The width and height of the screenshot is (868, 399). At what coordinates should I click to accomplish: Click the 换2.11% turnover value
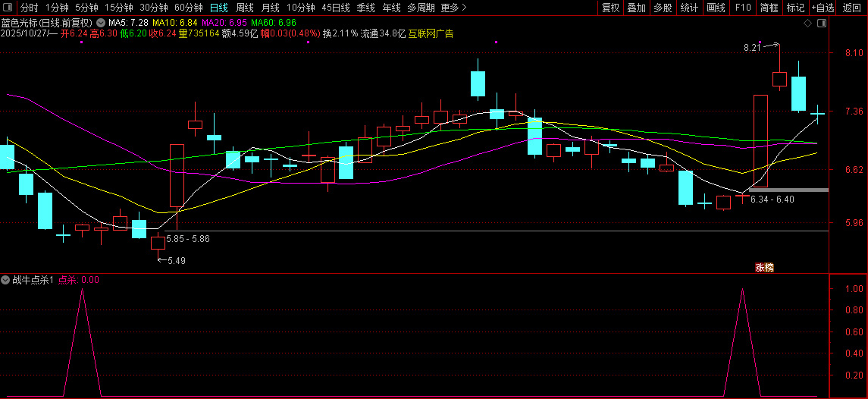340,34
